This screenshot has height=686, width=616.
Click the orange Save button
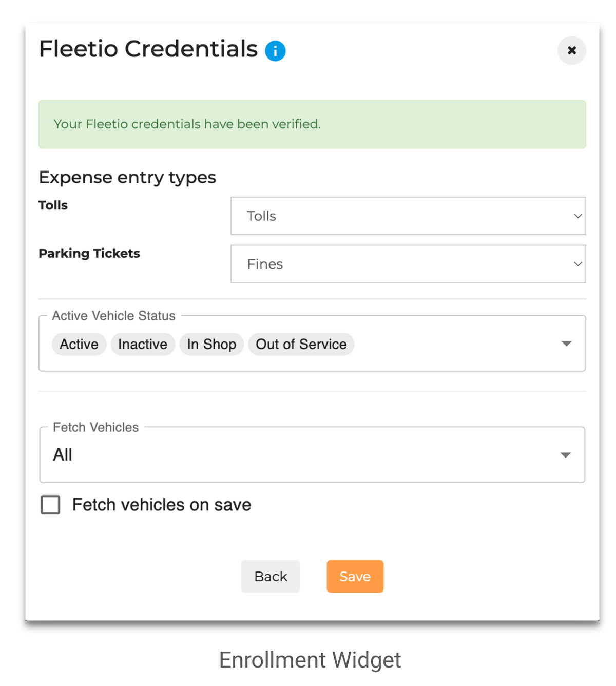point(355,576)
